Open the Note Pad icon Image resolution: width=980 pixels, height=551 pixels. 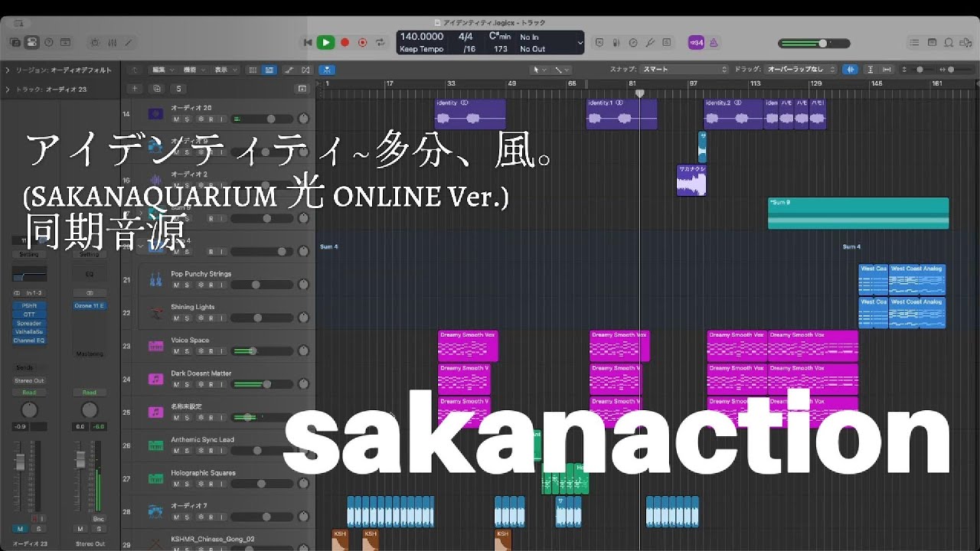click(932, 43)
